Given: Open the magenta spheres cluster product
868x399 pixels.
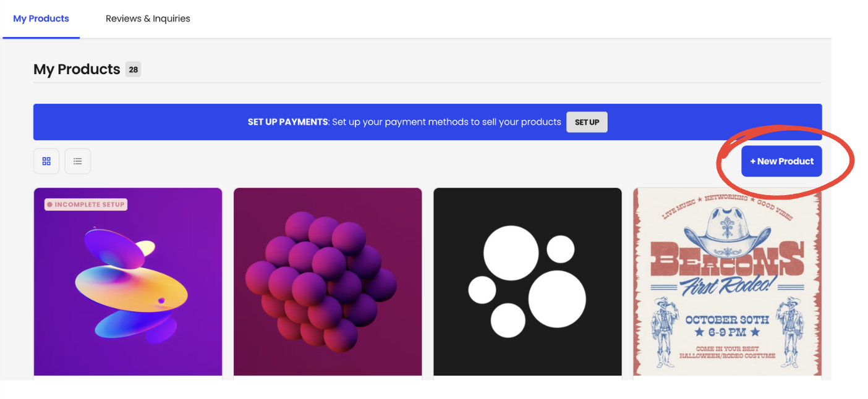Looking at the screenshot, I should [x=328, y=282].
